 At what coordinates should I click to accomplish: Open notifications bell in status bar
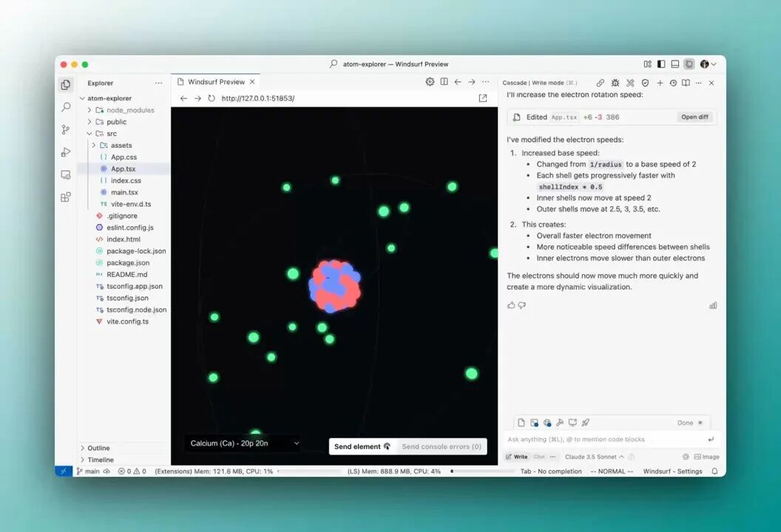[714, 471]
